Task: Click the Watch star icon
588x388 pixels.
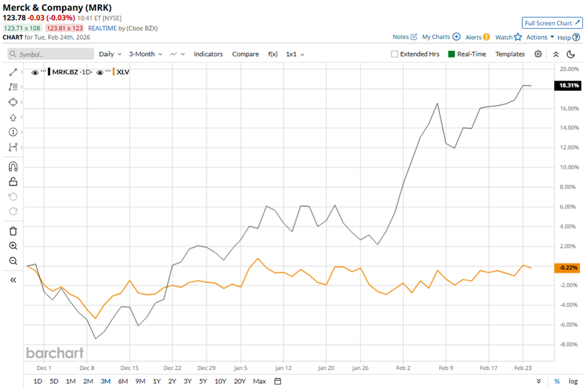Action: click(x=518, y=37)
